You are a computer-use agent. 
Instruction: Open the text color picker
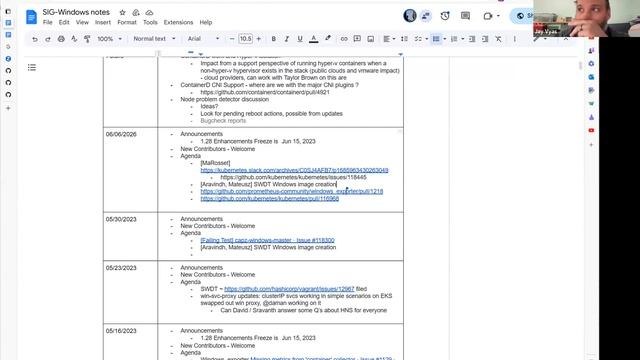[313, 39]
